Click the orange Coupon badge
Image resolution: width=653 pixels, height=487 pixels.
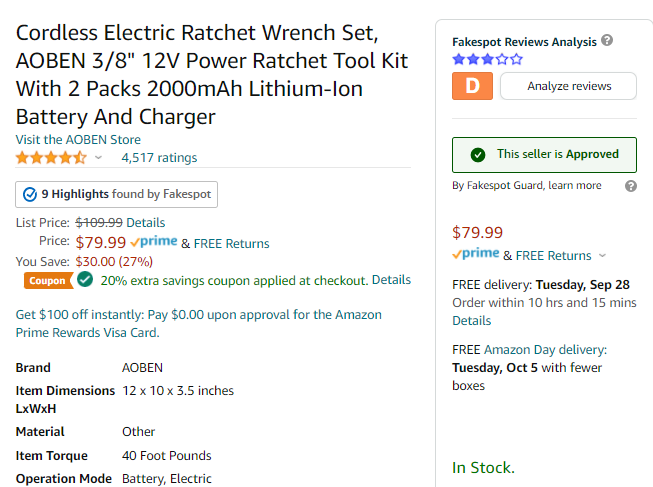(x=48, y=280)
